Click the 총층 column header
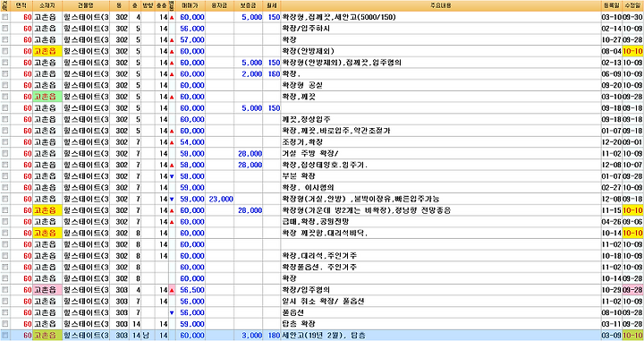Image resolution: width=644 pixels, height=341 pixels. pos(161,5)
